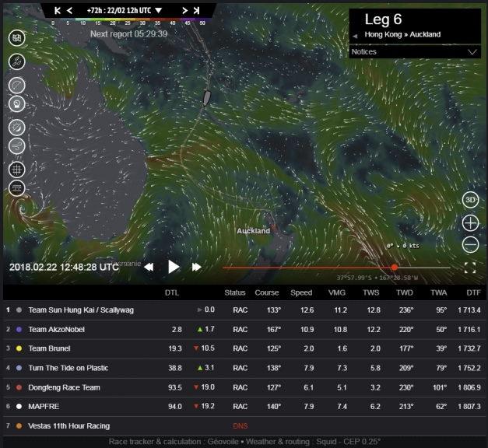Click the wind speed color scale

(x=128, y=22)
